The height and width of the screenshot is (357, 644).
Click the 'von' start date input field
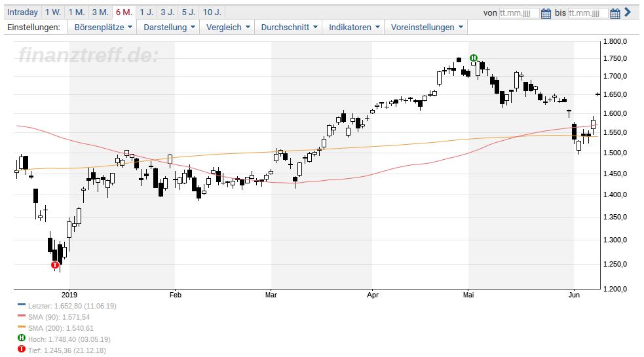[x=519, y=13]
